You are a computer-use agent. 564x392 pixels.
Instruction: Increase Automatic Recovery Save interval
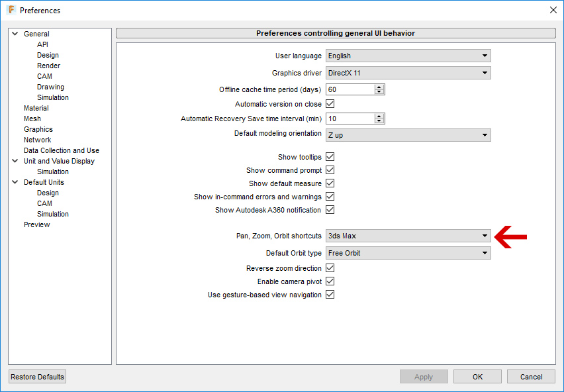pos(379,116)
